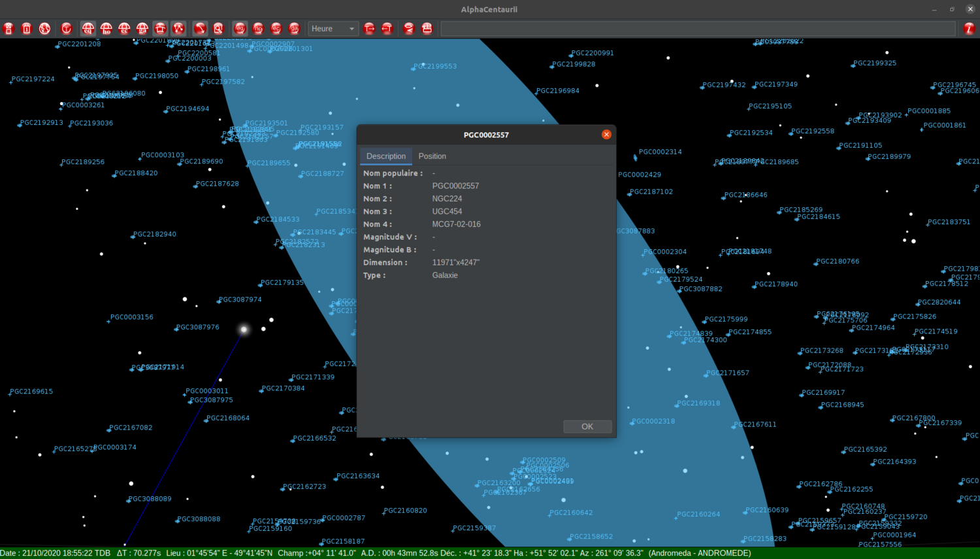
Task: Open the object search magnifier icon
Action: tap(219, 28)
